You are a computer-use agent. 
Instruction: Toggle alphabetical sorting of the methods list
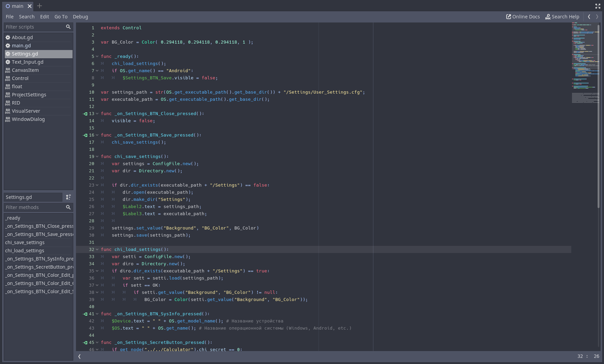(x=68, y=197)
